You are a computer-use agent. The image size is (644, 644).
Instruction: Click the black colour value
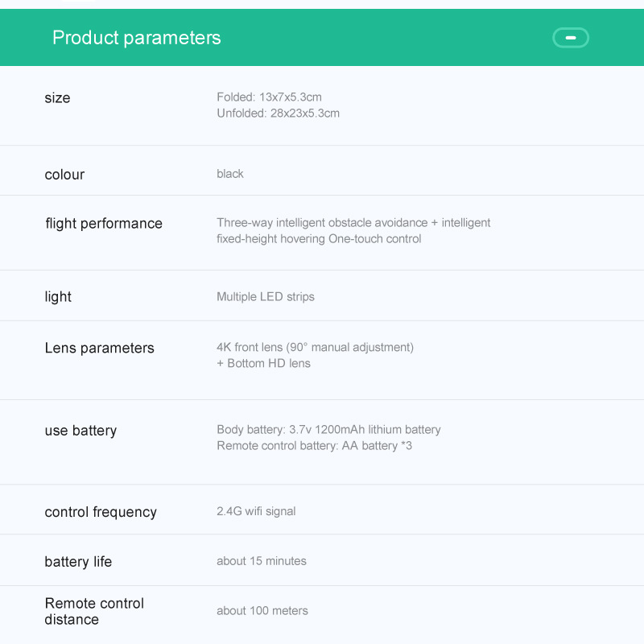[x=230, y=174]
